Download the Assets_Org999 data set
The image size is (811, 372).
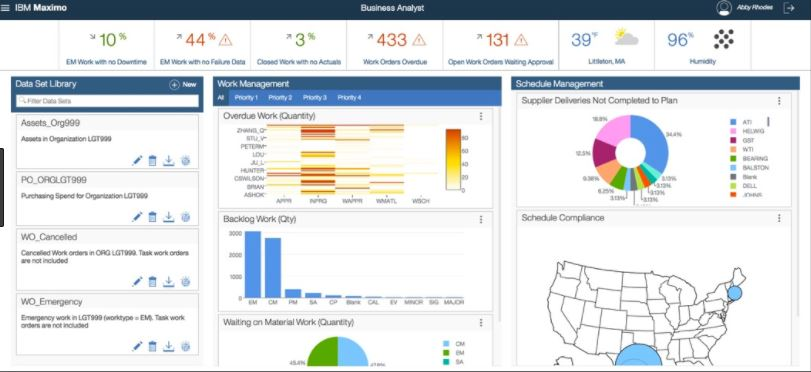(169, 161)
